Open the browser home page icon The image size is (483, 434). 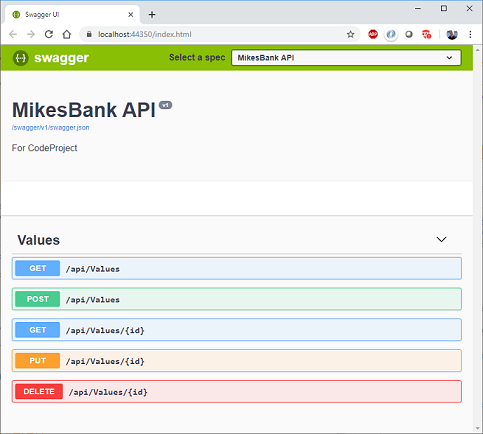pyautogui.click(x=67, y=34)
